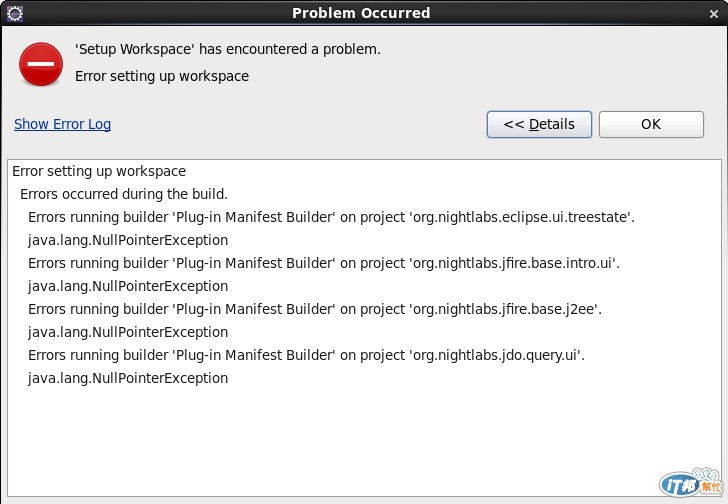This screenshot has width=728, height=504.
Task: Select the org.nightlabs.jfire.base.intro.ui error line
Action: pos(324,263)
